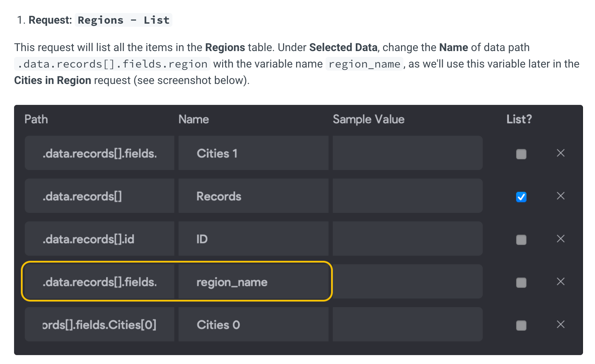Image resolution: width=595 pixels, height=364 pixels.
Task: Edit the region_name name field
Action: [253, 281]
